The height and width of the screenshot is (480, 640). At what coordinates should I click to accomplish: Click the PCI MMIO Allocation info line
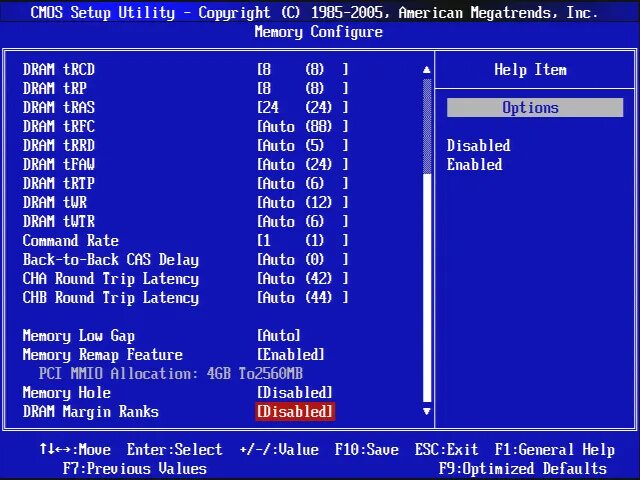(171, 373)
